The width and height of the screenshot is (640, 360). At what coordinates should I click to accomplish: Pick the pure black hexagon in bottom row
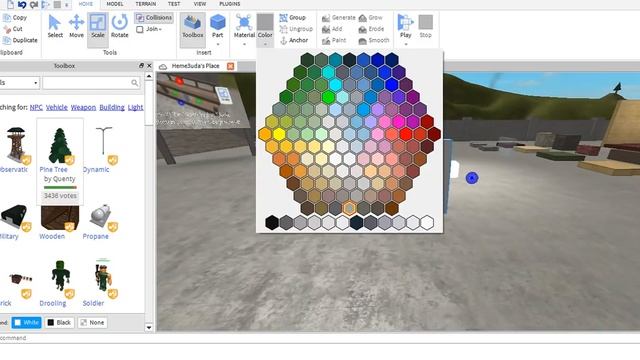[272, 222]
